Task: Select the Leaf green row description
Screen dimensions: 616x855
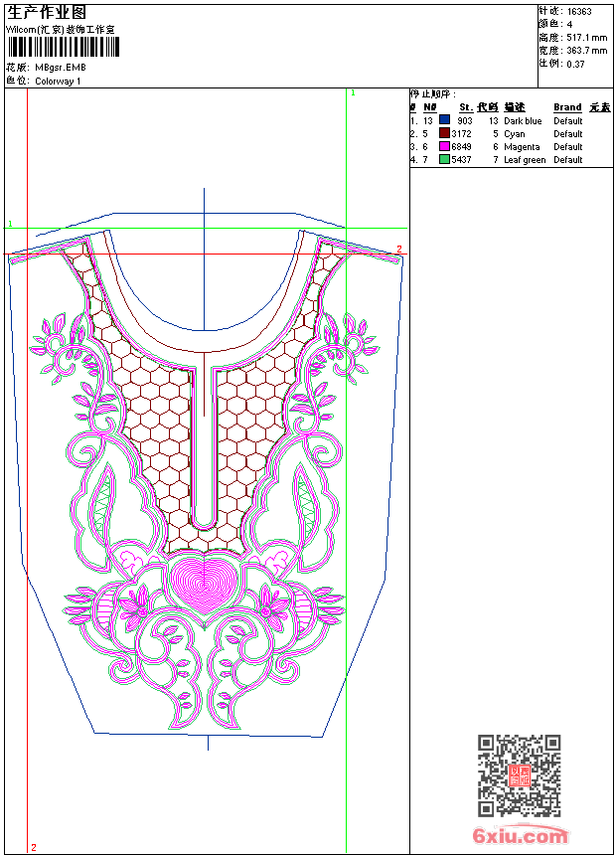Action: coord(524,160)
